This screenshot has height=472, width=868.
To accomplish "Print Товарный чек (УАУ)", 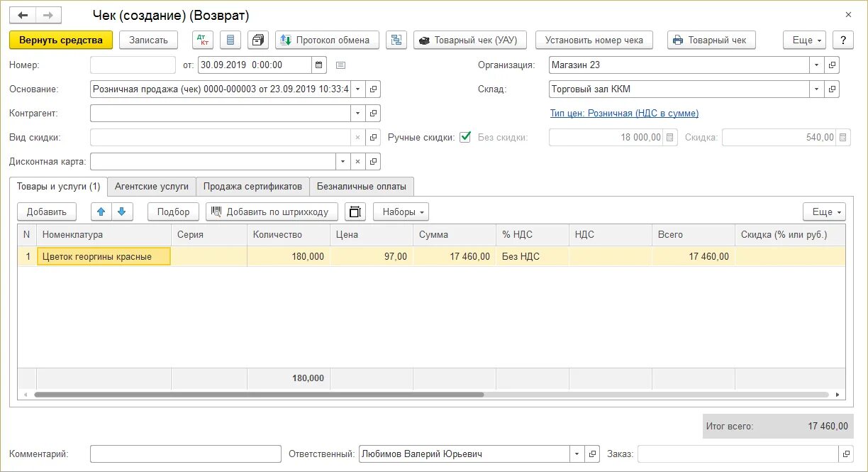I will tap(469, 40).
